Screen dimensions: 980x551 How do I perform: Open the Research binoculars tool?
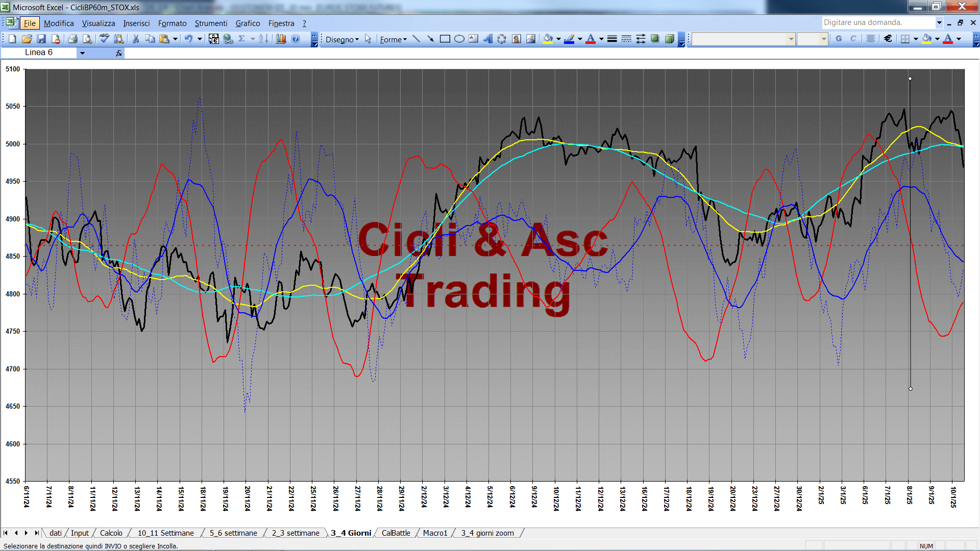click(x=119, y=39)
